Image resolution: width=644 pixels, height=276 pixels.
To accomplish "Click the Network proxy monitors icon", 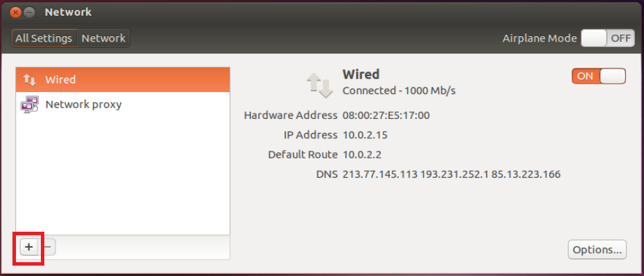I will pos(30,104).
